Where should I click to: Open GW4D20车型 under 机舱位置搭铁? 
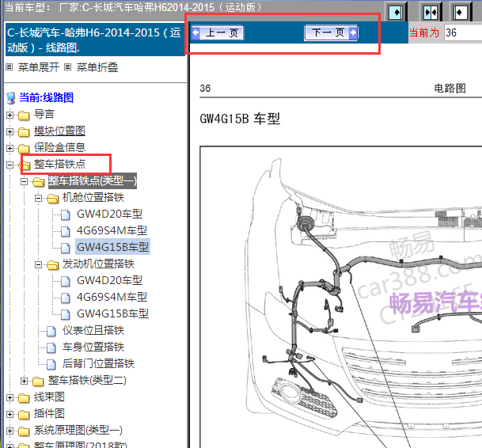(109, 214)
